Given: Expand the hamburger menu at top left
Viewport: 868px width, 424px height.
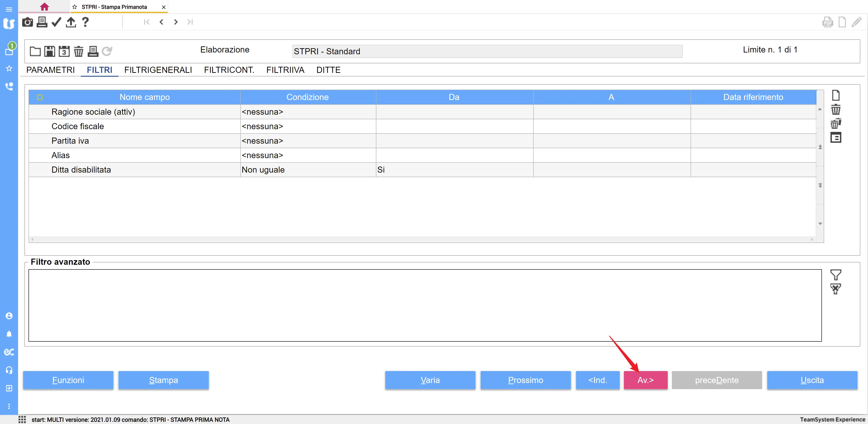Looking at the screenshot, I should pos(9,10).
